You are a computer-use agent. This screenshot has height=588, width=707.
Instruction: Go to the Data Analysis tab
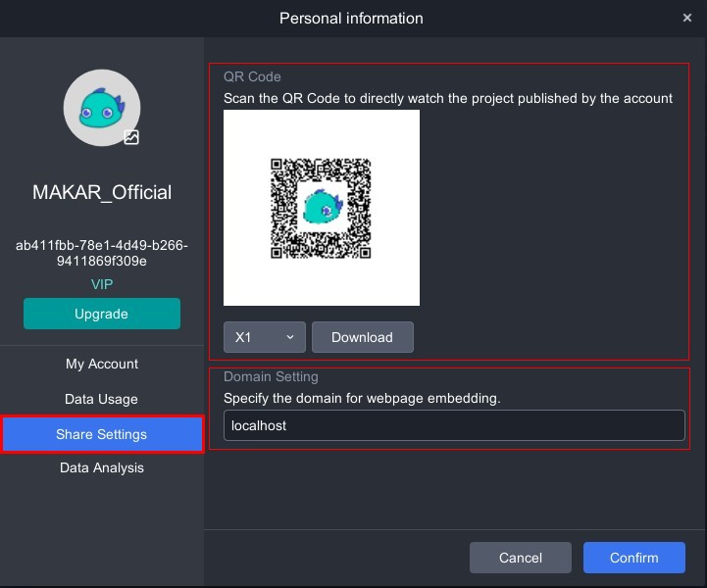coord(102,467)
